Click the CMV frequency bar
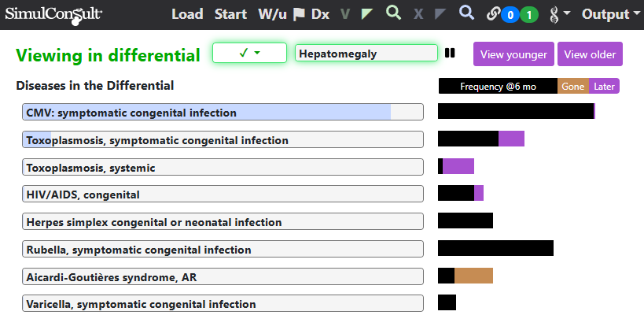 tap(517, 111)
